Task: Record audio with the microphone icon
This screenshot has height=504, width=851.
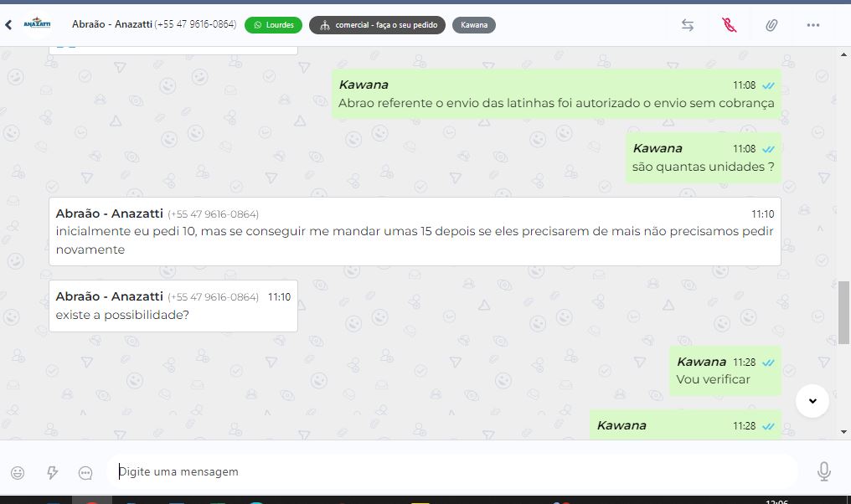Action: coord(824,471)
